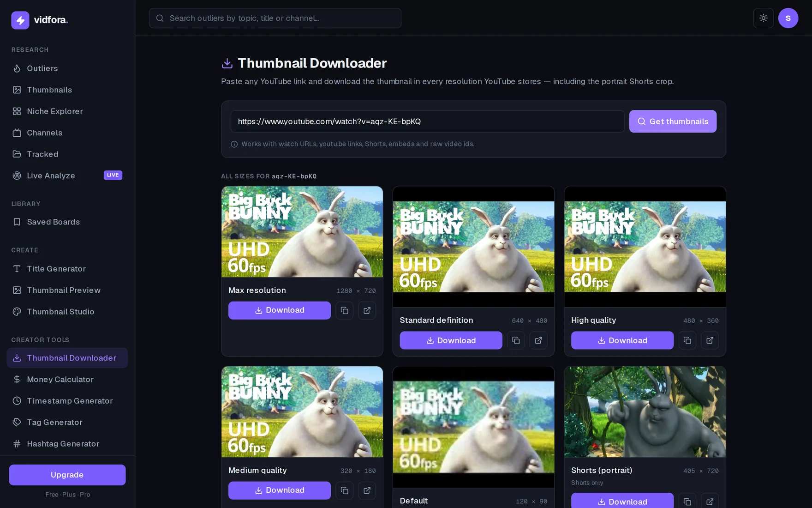Click the Standard definition thumbnail image
The image size is (812, 508).
tap(473, 247)
